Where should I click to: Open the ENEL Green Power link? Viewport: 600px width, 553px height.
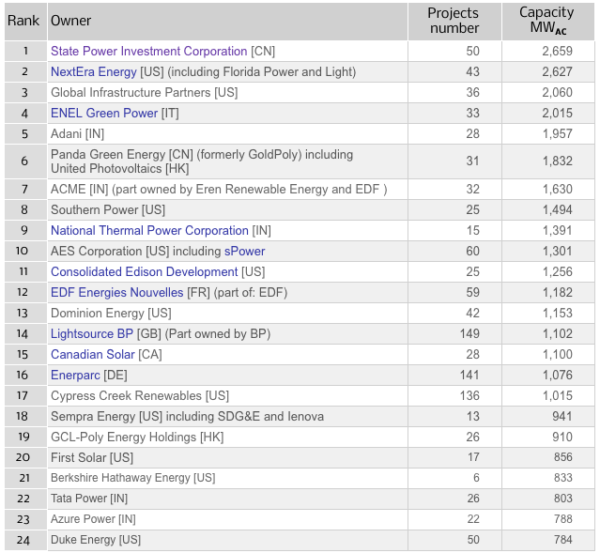(x=104, y=113)
